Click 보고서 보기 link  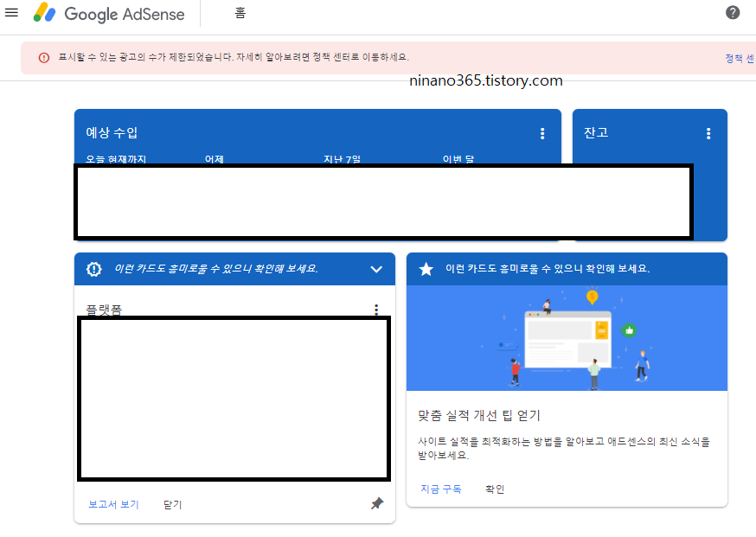pos(114,504)
